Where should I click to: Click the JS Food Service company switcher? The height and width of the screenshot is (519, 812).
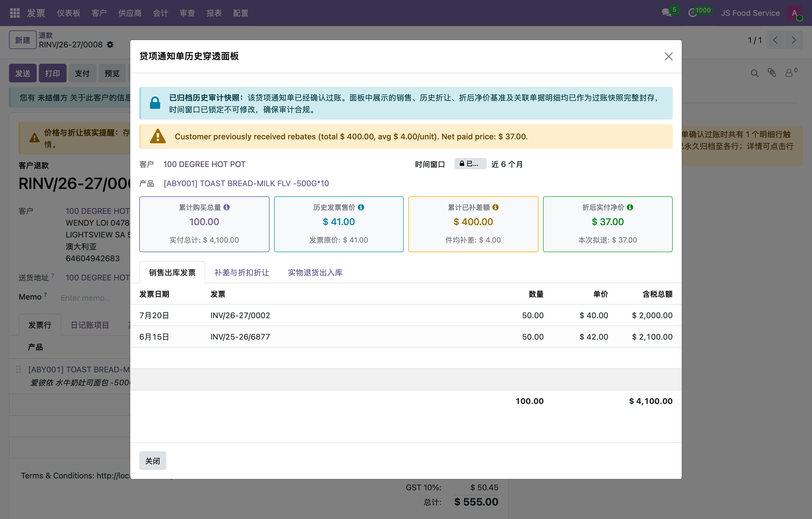coord(750,13)
